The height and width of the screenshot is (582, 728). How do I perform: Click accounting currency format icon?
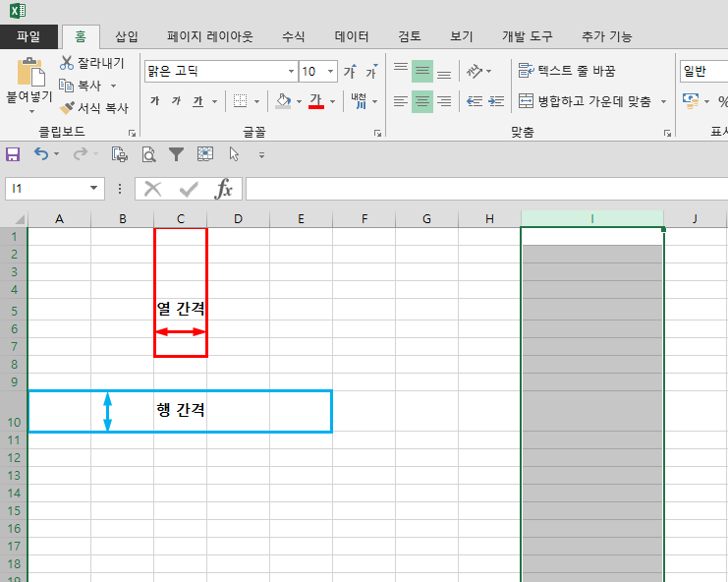click(691, 101)
